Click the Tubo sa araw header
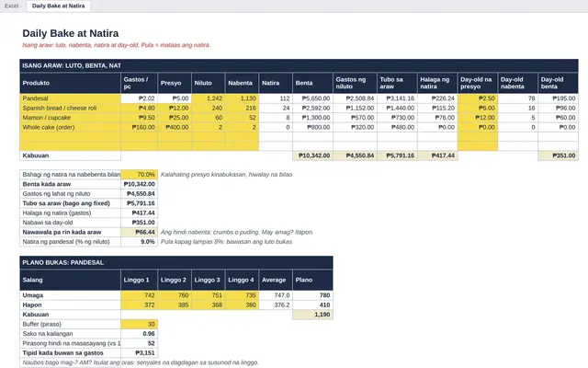 [x=397, y=83]
